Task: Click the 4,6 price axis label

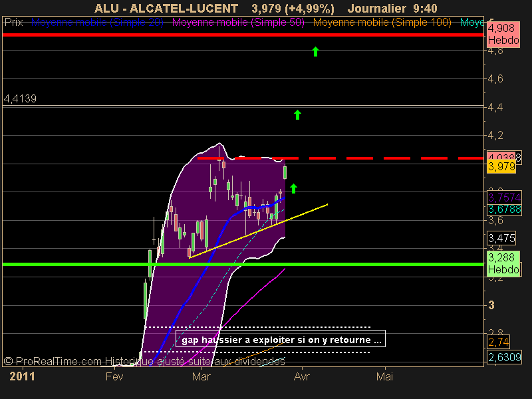Action: tap(495, 79)
